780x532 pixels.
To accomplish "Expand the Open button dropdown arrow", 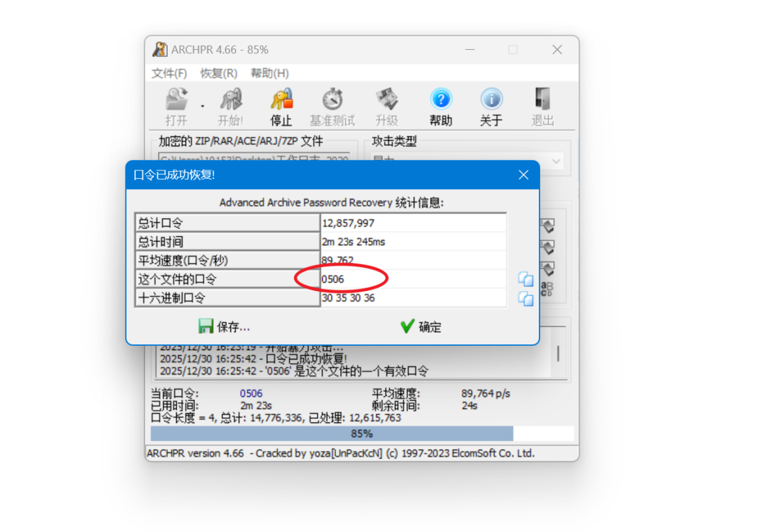I will [202, 106].
